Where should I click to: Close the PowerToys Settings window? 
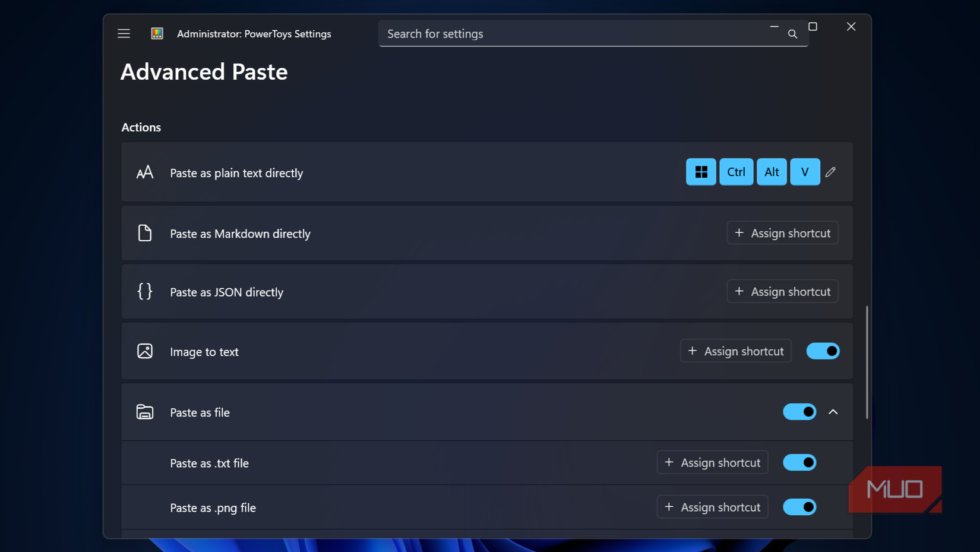(851, 27)
